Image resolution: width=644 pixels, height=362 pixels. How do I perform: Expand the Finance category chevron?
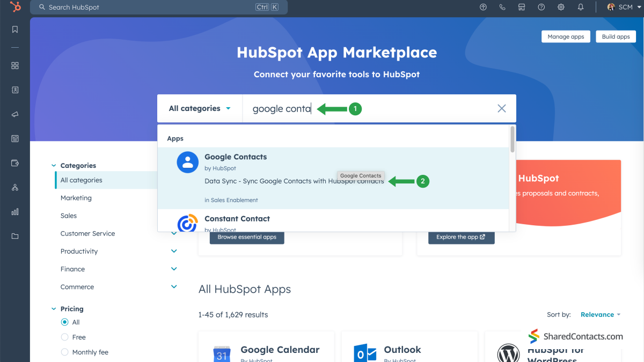174,269
